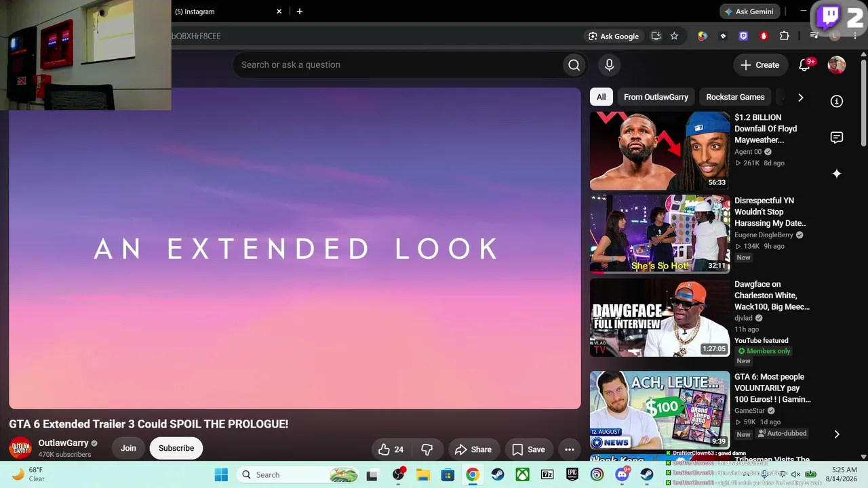Open File Explorer from the taskbar
The width and height of the screenshot is (868, 488).
pyautogui.click(x=422, y=474)
